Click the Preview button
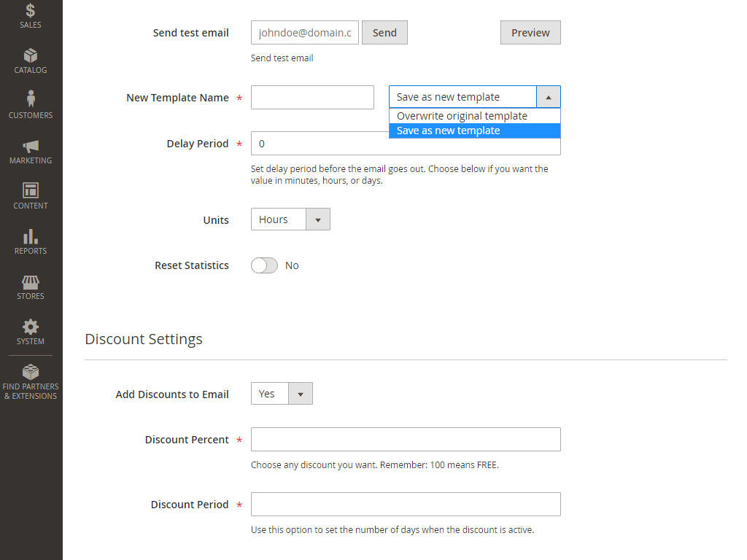This screenshot has width=747, height=560. click(530, 32)
